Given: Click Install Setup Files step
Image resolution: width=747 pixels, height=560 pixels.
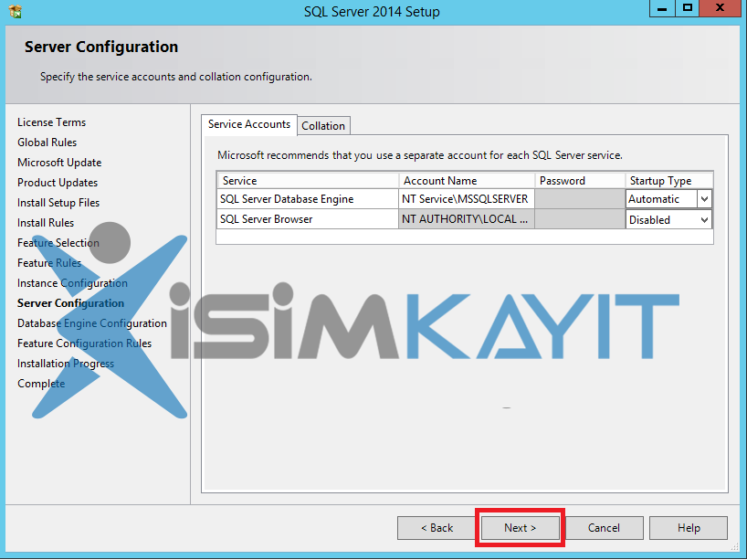Looking at the screenshot, I should click(x=58, y=203).
